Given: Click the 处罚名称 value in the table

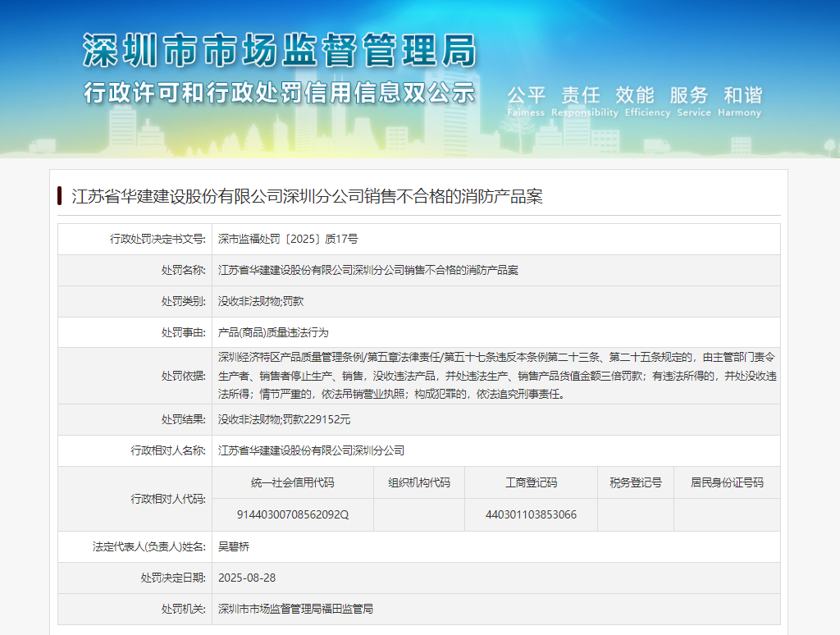Looking at the screenshot, I should coord(368,270).
